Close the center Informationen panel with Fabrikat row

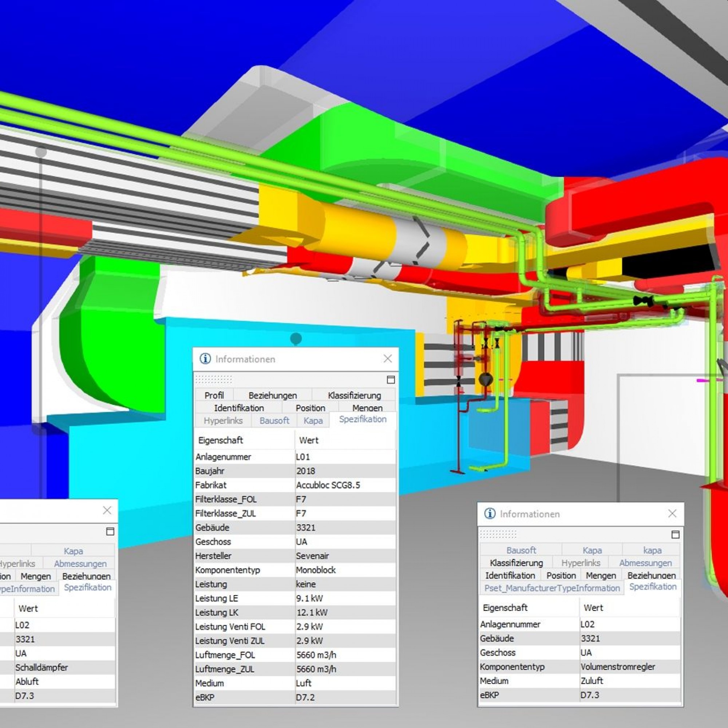387,358
